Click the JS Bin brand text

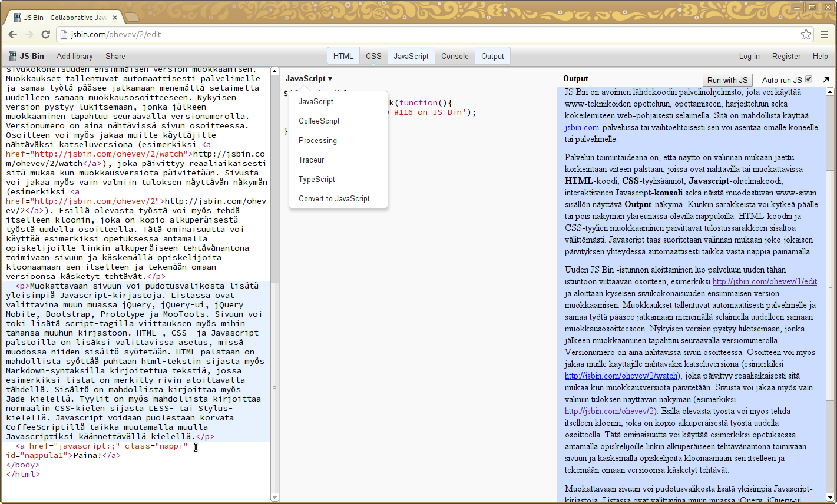coord(32,56)
